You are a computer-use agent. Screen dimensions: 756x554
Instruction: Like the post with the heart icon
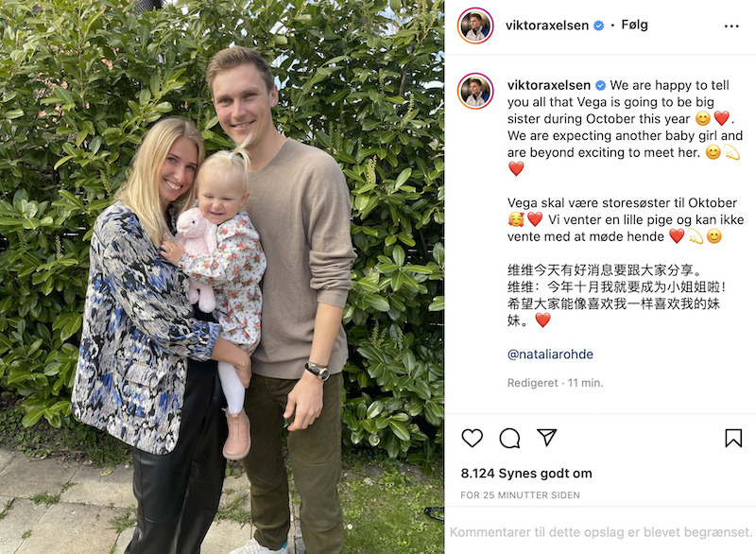(x=472, y=438)
